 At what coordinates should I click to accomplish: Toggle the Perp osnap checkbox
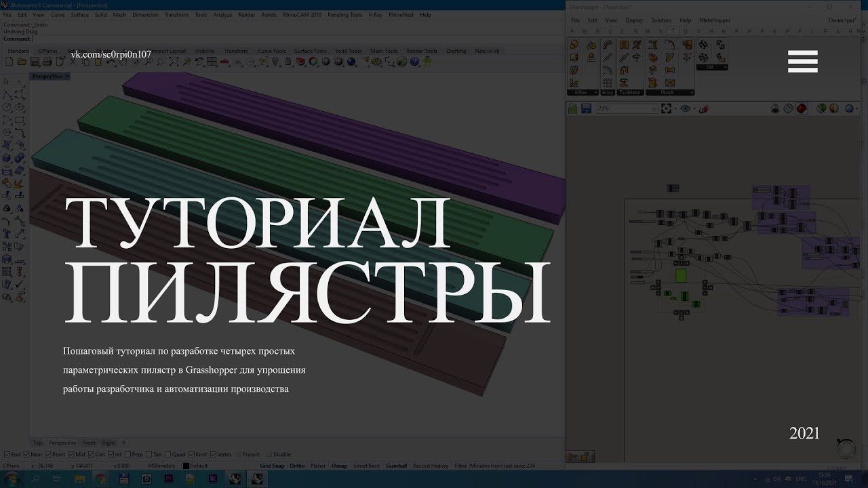pos(127,454)
